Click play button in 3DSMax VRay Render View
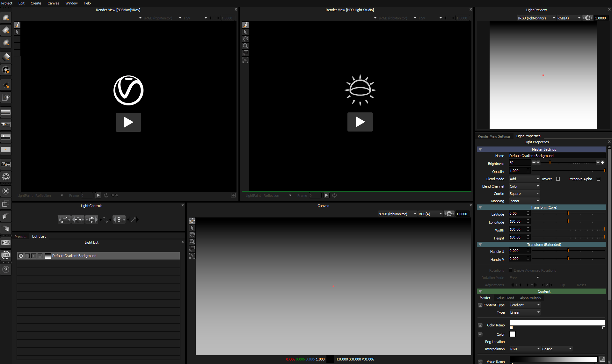Screen dimensions: 612x364 129,122
